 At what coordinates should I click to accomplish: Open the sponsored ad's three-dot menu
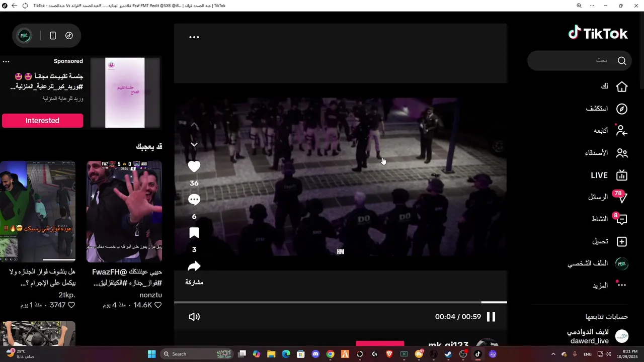[x=6, y=61]
